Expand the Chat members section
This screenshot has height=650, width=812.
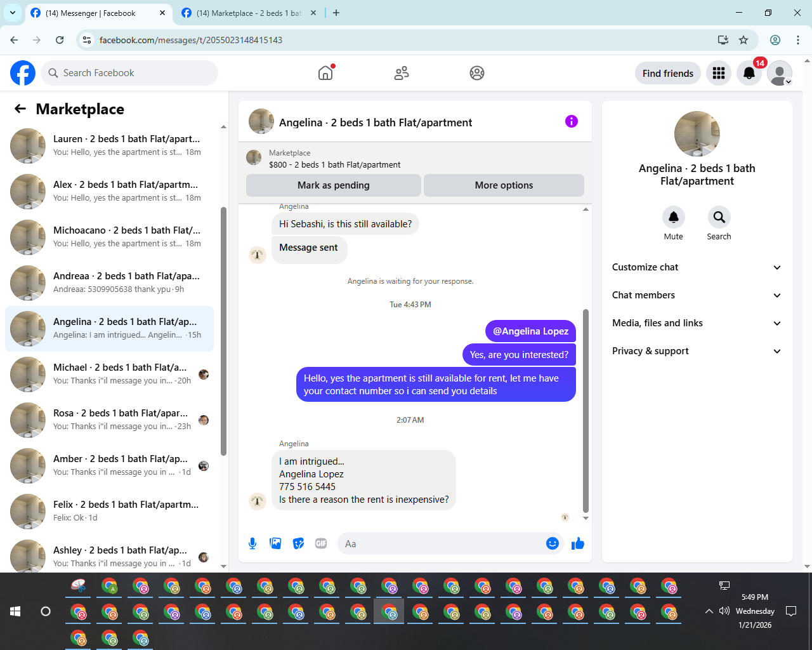697,295
